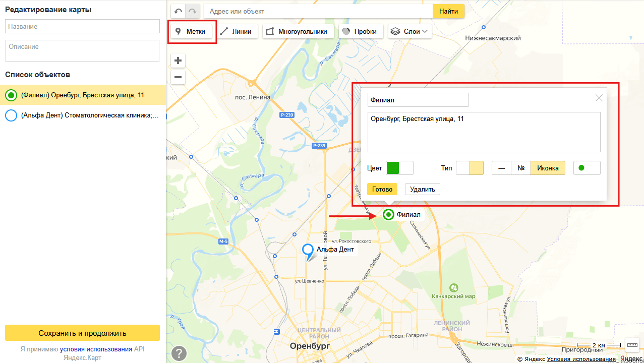Click the rail stop marker above Нижнесакмарский

[484, 27]
